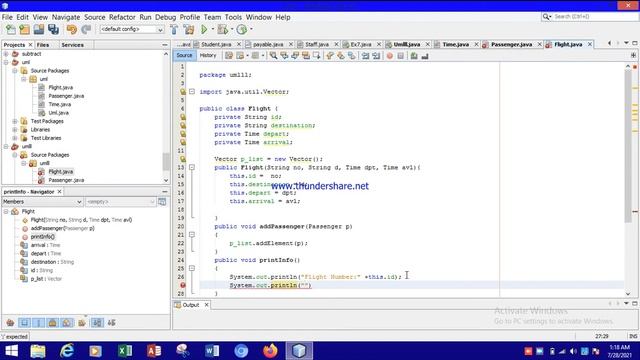
Task: Click the Shift Line Right editor icon
Action: 376,56
